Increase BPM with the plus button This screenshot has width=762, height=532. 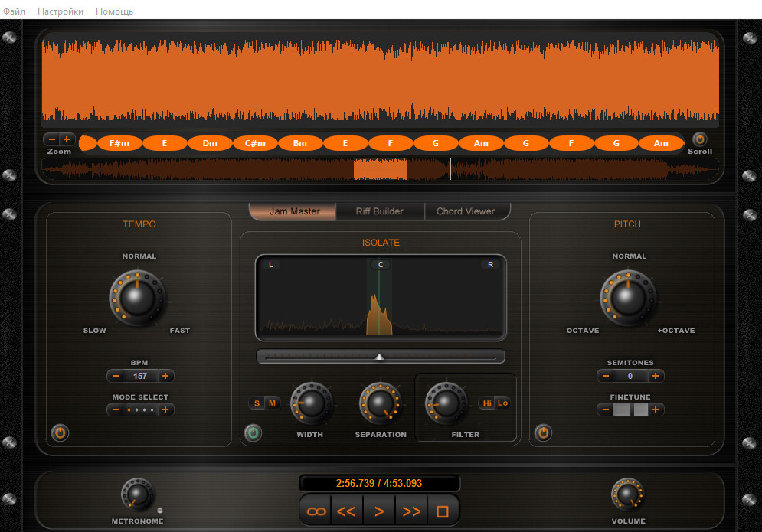point(165,376)
